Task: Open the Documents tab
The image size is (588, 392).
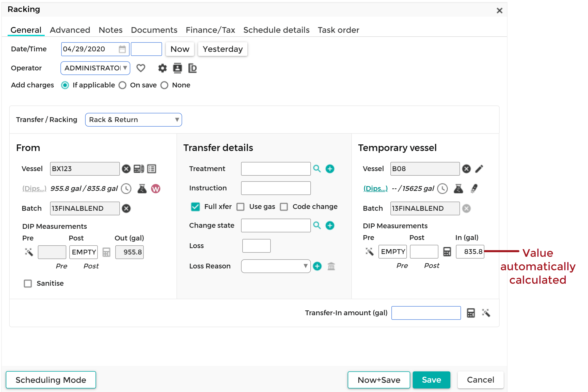Action: point(154,30)
